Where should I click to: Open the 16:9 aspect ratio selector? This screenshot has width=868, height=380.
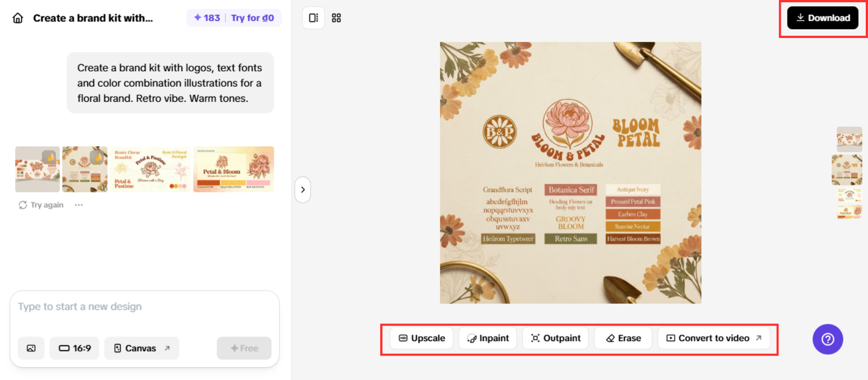coord(75,348)
